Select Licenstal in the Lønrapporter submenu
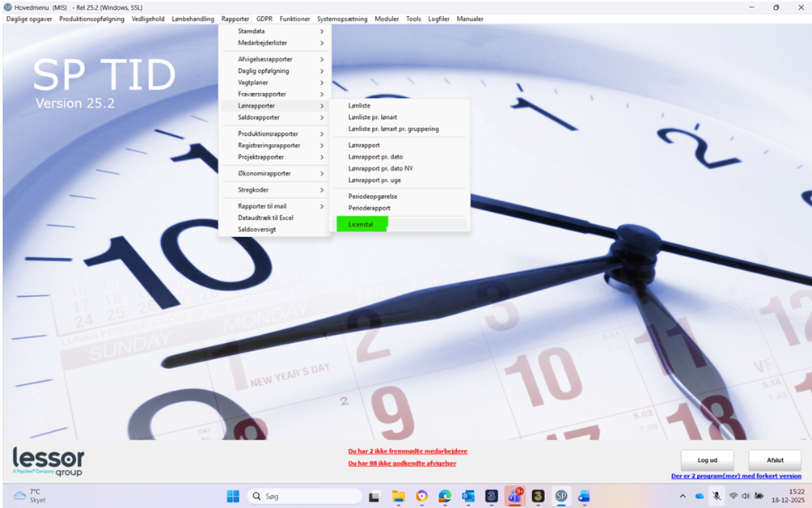 coord(362,224)
